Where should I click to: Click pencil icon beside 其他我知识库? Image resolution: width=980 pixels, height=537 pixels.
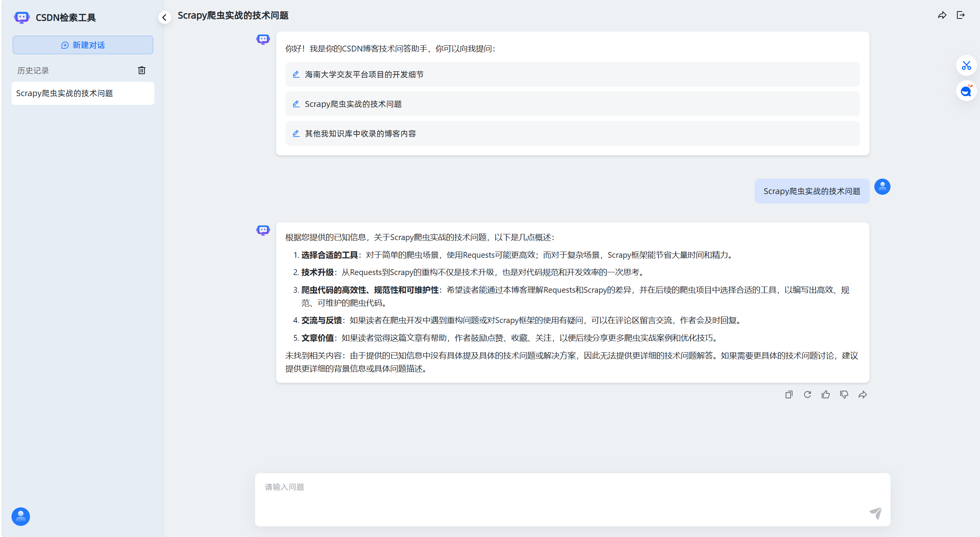[296, 133]
